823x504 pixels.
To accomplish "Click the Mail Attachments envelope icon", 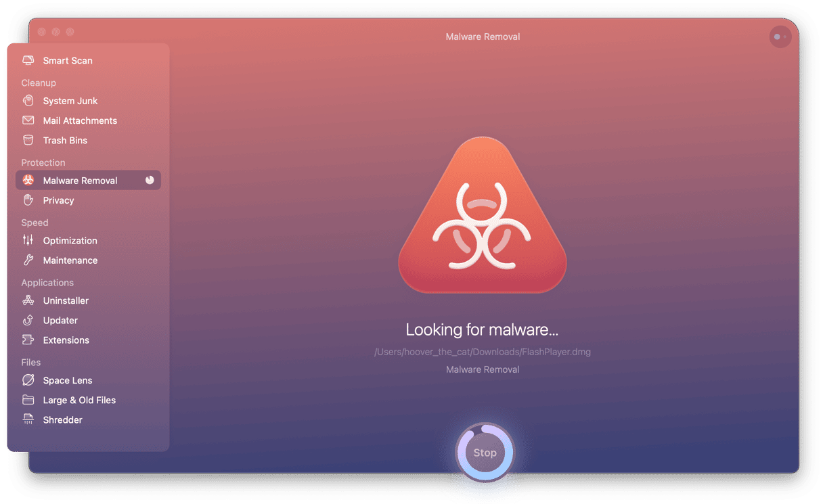I will [x=28, y=120].
